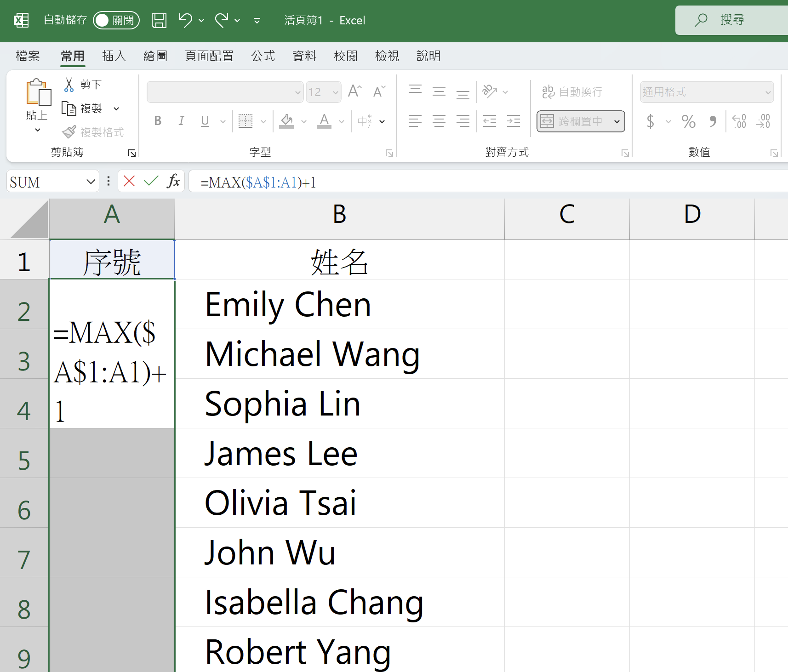The image size is (788, 672).
Task: Toggle AutoSave switch on
Action: click(116, 20)
